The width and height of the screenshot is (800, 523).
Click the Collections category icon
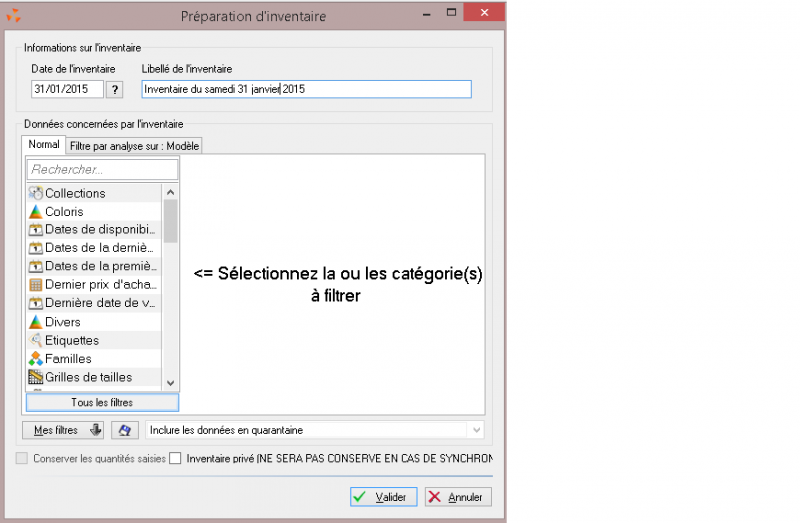pyautogui.click(x=35, y=193)
